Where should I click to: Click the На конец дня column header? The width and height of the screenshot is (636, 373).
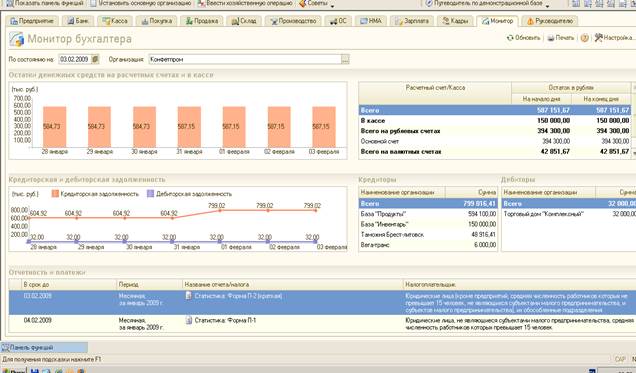[601, 99]
